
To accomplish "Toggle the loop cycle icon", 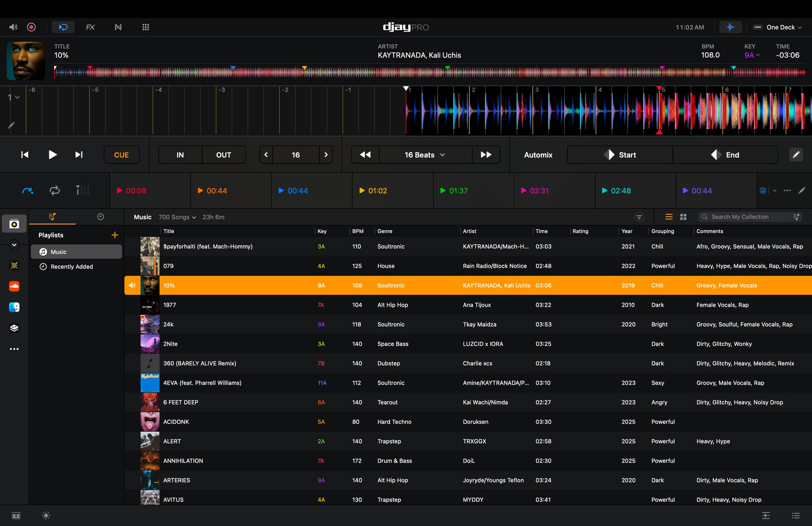I will [55, 190].
